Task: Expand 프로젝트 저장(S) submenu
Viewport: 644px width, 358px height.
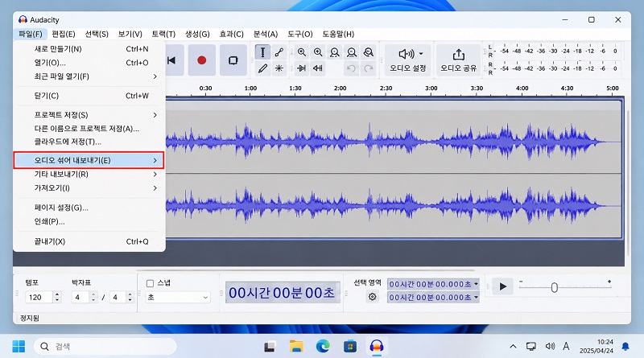Action: 89,115
